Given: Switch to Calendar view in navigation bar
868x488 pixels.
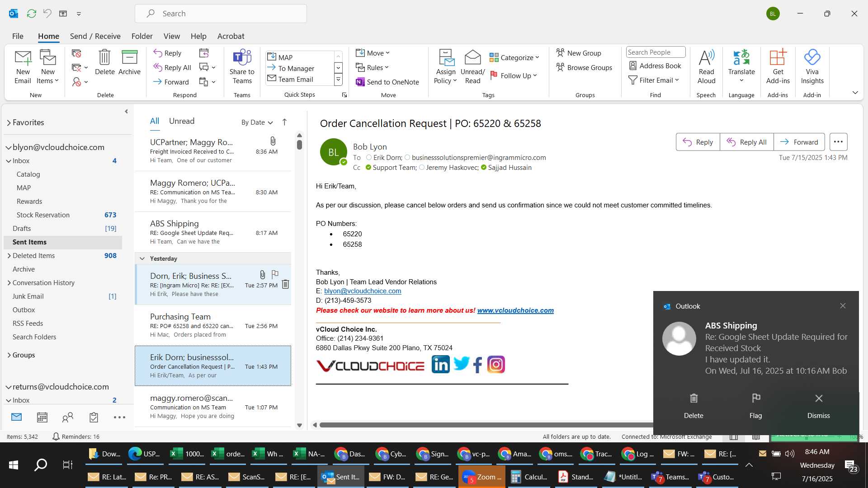Looking at the screenshot, I should 42,417.
